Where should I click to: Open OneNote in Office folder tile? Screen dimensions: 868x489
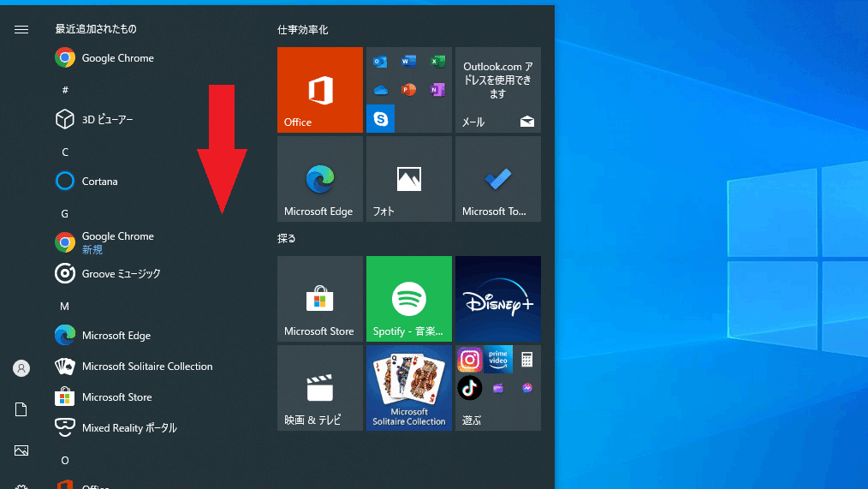coord(437,89)
